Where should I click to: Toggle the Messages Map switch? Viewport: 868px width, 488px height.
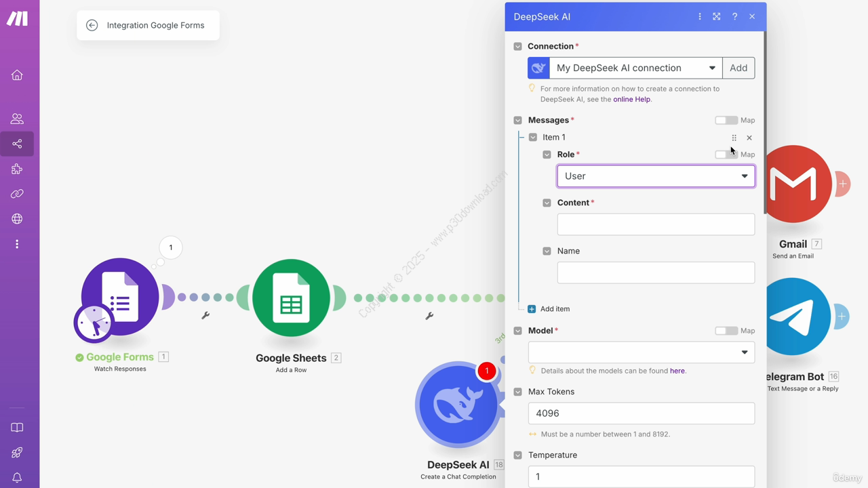pyautogui.click(x=726, y=120)
